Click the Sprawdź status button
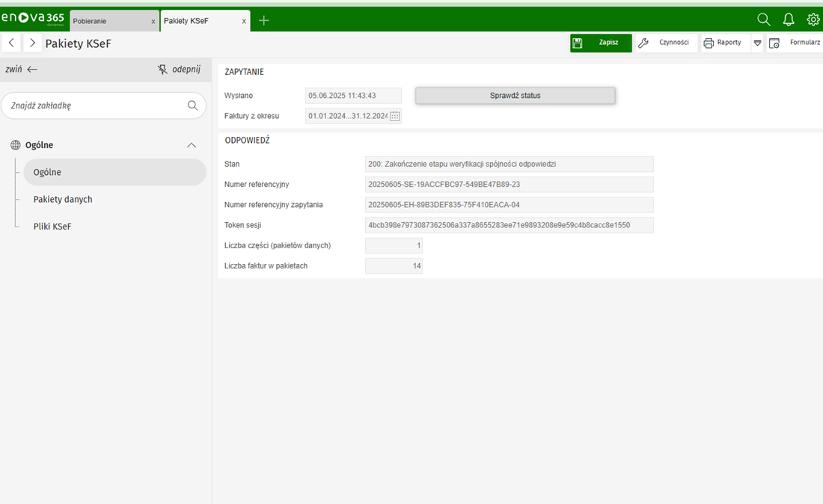 (515, 96)
